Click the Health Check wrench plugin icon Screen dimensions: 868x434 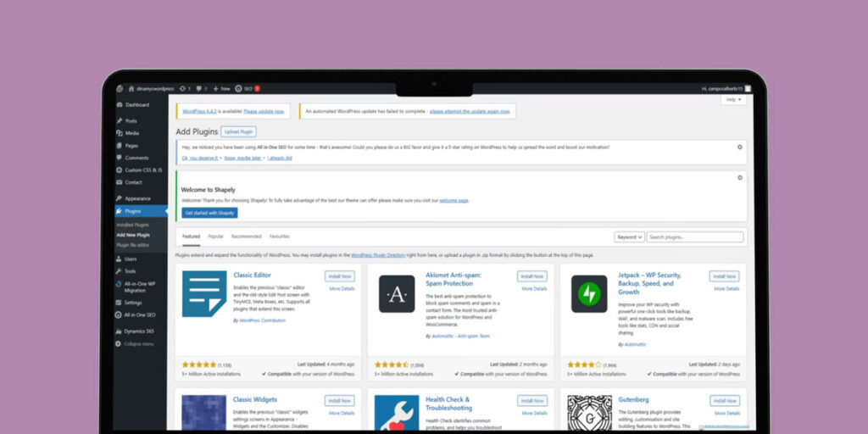click(397, 413)
